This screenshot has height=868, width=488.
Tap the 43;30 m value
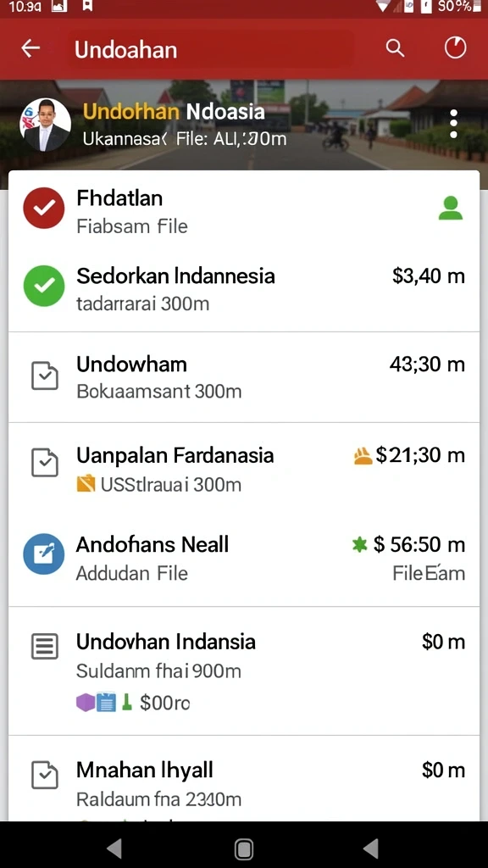click(x=427, y=364)
